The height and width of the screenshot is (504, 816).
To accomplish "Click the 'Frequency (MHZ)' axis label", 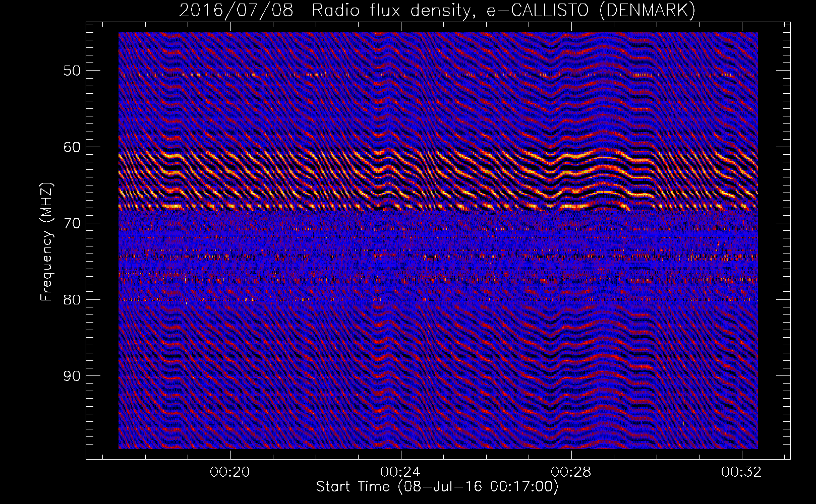I will (46, 242).
